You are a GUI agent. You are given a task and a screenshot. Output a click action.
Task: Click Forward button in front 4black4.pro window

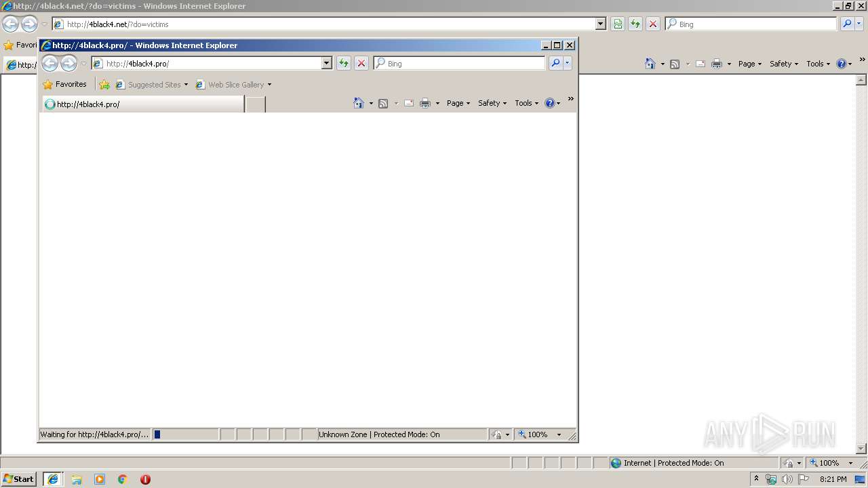pos(68,64)
